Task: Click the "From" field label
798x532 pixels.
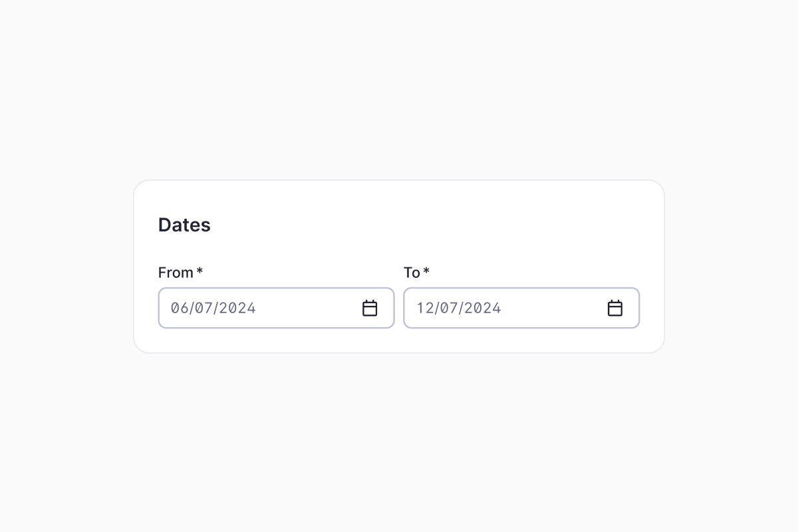Action: 176,273
